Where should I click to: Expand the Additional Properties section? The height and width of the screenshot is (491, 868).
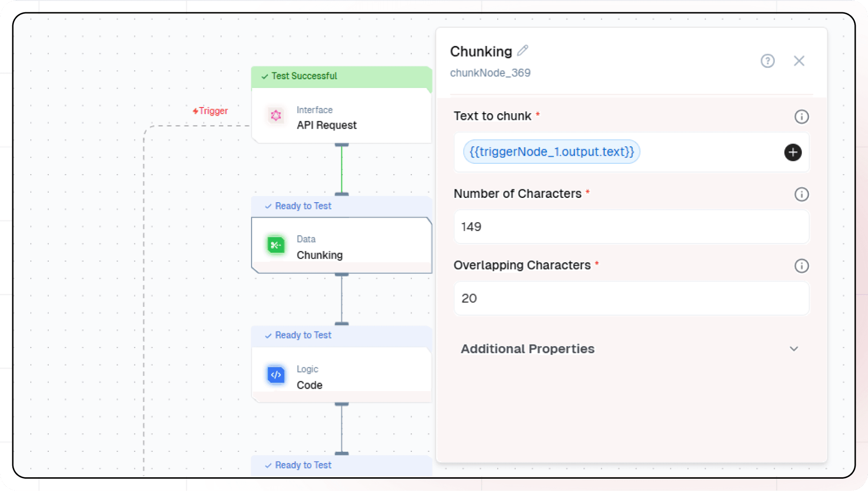(x=528, y=349)
